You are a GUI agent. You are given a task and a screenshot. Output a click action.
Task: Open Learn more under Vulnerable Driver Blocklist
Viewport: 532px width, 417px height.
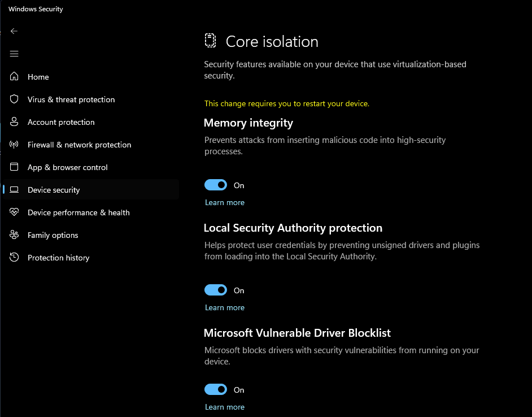click(225, 407)
